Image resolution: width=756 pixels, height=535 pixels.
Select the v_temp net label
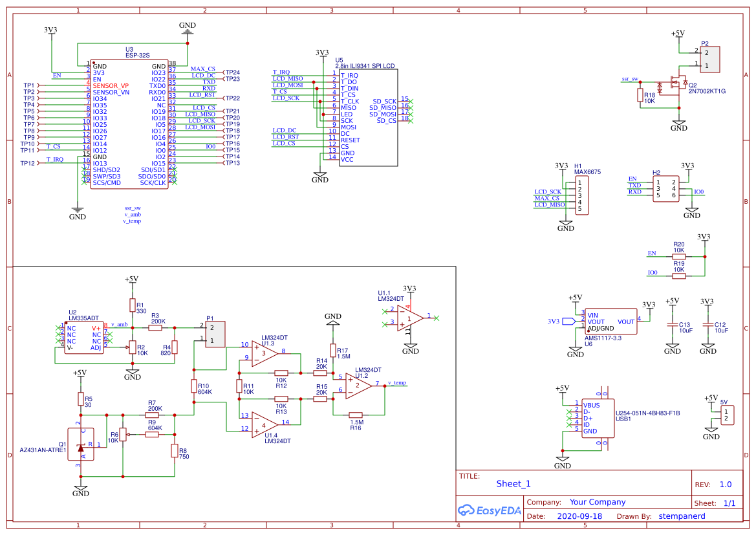click(x=398, y=382)
